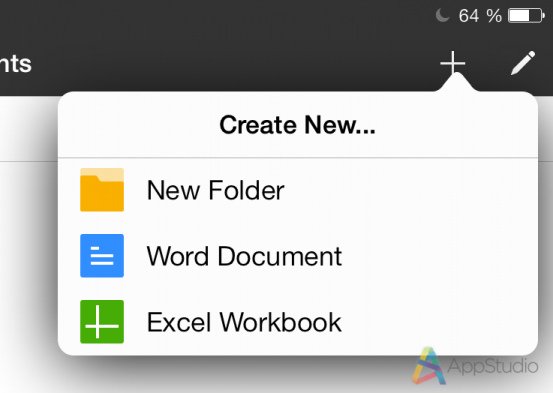Choose New Folder from the Create New menu
The height and width of the screenshot is (393, 553).
coord(298,190)
